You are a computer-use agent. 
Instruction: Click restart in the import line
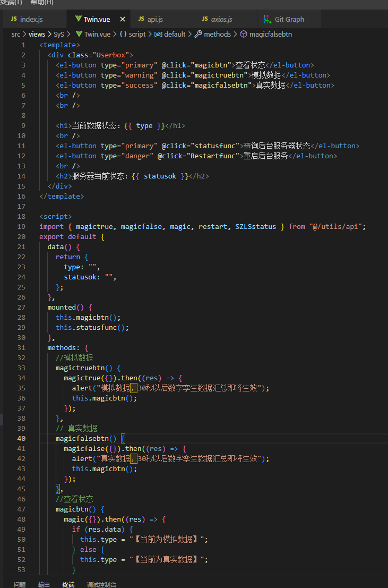click(213, 226)
